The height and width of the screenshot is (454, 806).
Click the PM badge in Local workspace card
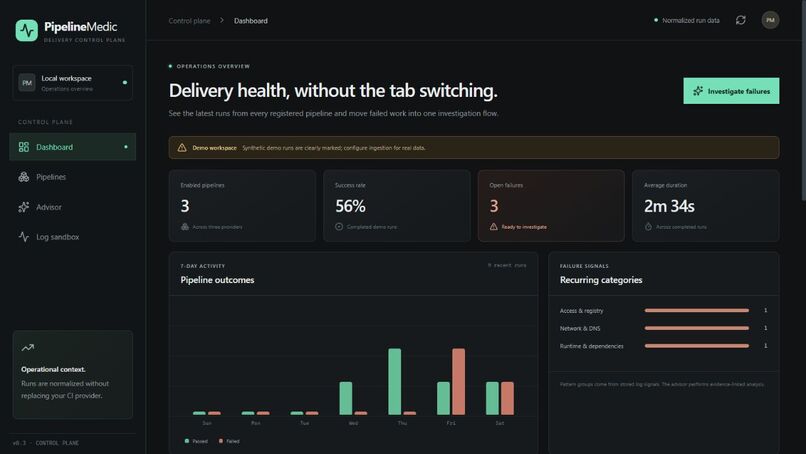coord(27,82)
